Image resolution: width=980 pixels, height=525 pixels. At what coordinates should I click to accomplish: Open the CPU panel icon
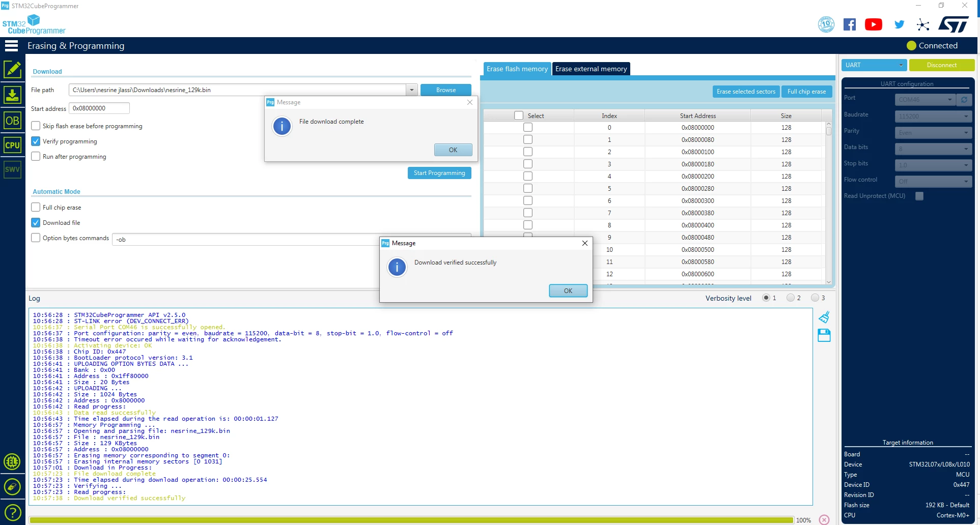click(12, 145)
